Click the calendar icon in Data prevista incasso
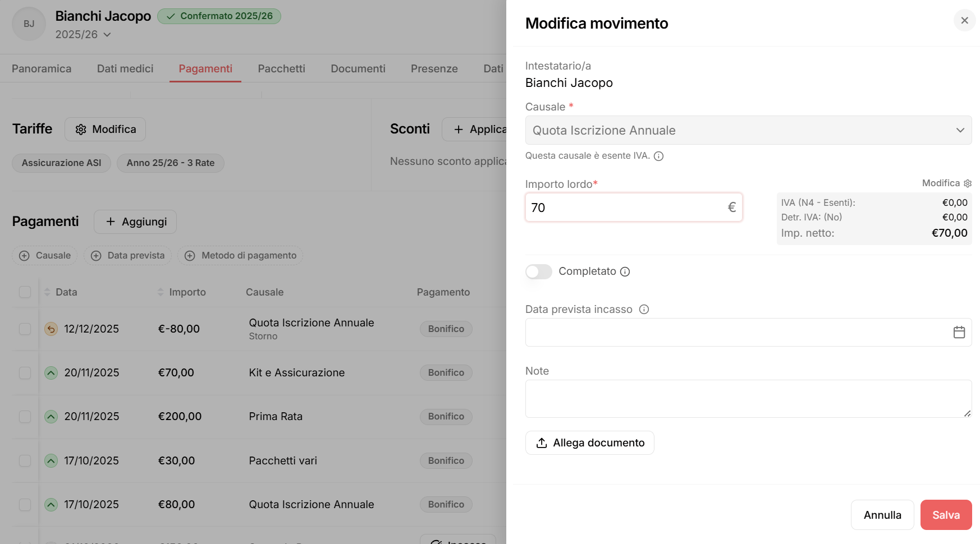This screenshot has width=980, height=544. [x=959, y=332]
